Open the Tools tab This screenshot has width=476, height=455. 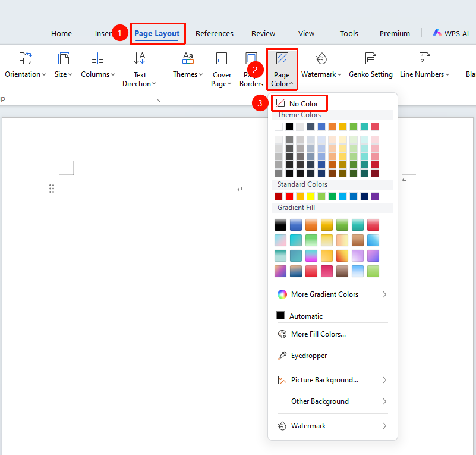[x=349, y=33]
